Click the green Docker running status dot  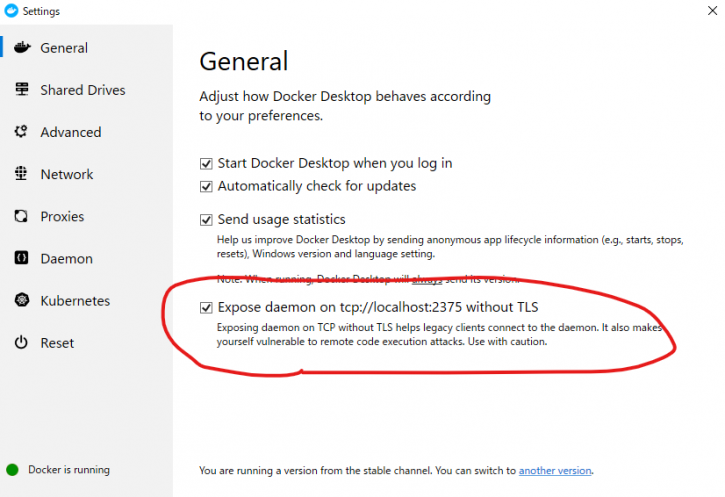(x=12, y=470)
